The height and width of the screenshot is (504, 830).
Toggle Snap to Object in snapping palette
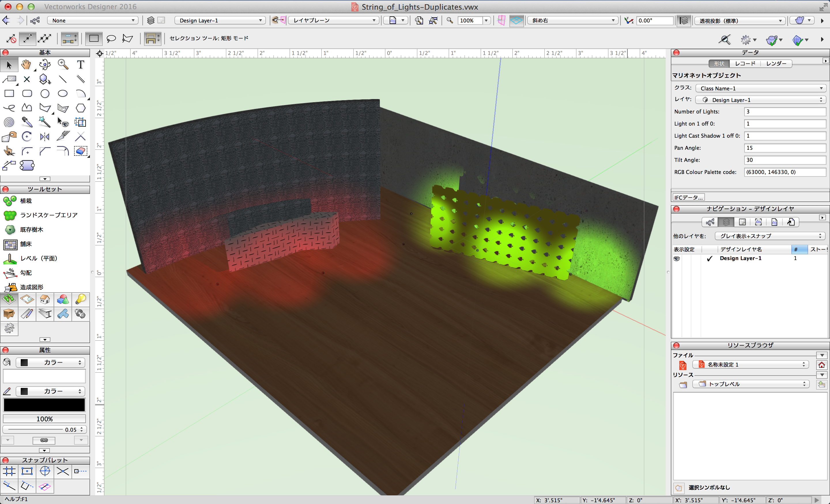27,471
